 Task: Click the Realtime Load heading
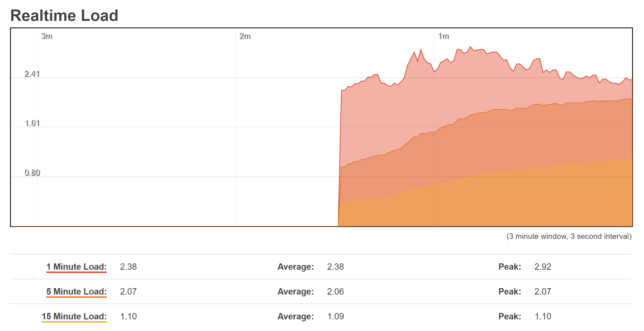point(64,16)
